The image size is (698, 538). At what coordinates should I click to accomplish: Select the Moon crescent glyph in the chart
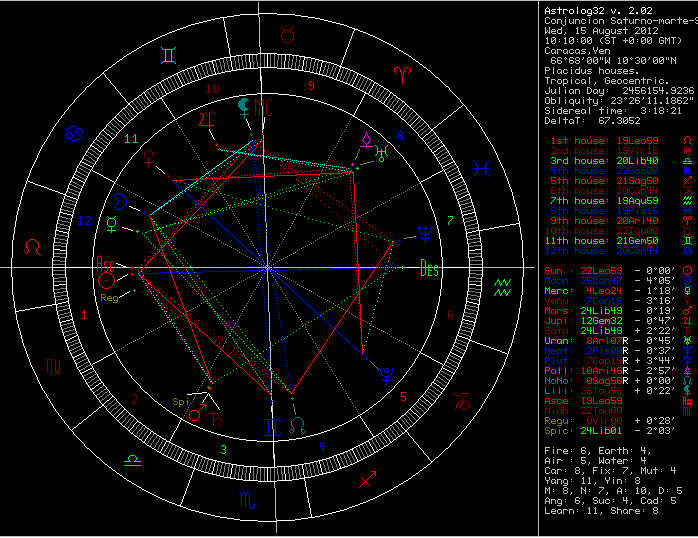tap(120, 202)
